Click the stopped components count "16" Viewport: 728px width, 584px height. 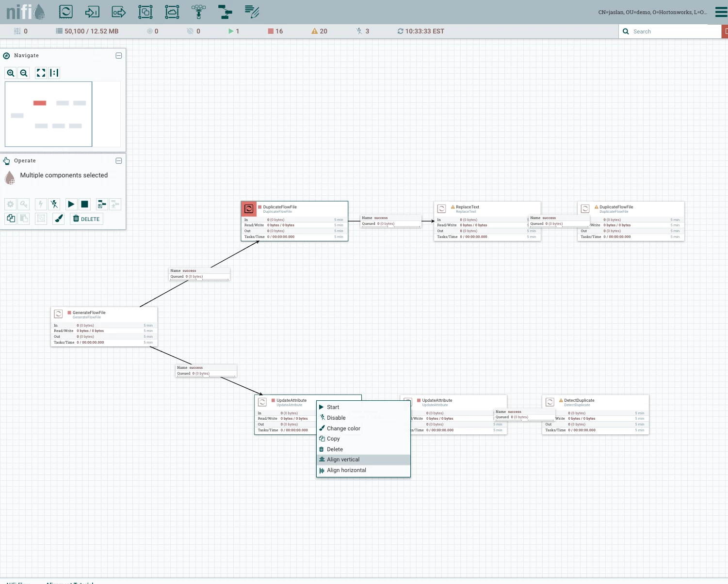[x=279, y=31]
